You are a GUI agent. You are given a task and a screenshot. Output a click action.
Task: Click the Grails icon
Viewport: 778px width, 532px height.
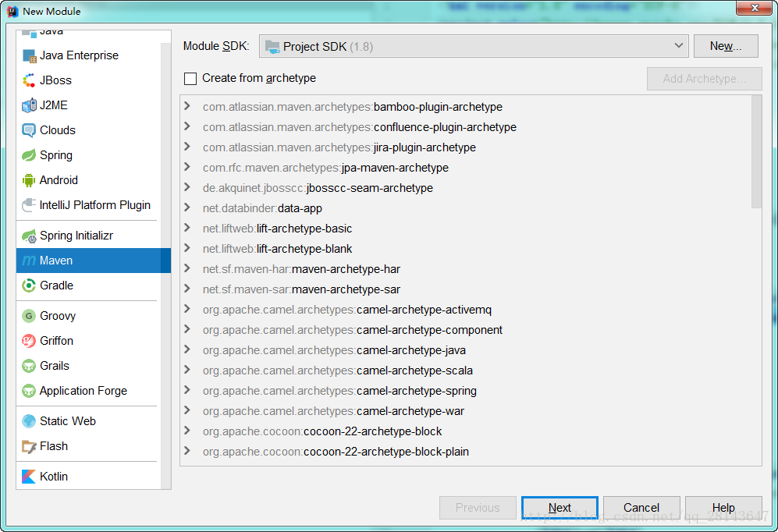(x=30, y=366)
